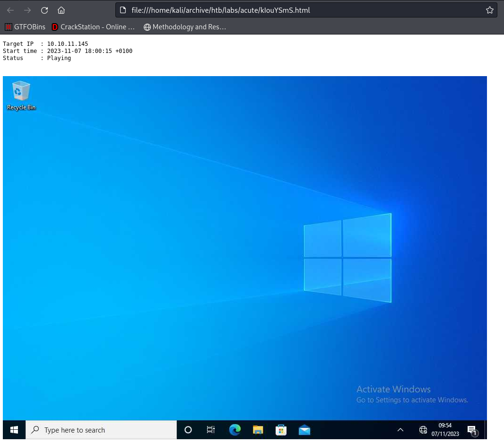
Task: Click the Type here to search box
Action: [101, 430]
